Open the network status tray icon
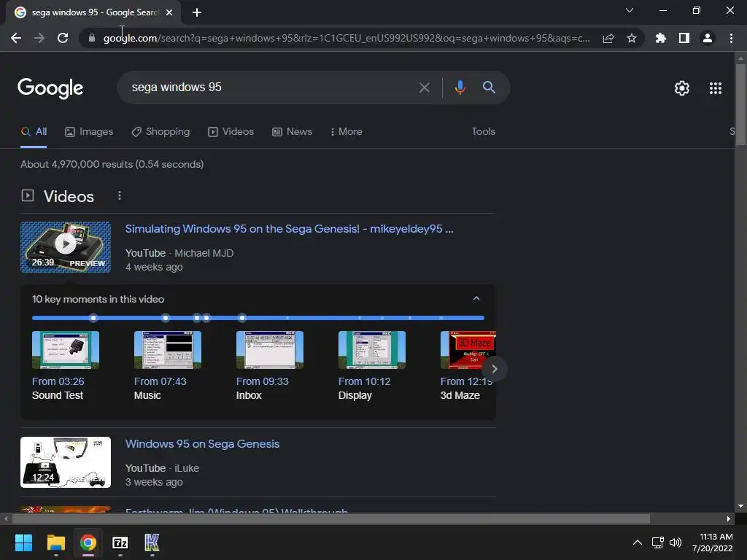This screenshot has width=747, height=560. [658, 542]
